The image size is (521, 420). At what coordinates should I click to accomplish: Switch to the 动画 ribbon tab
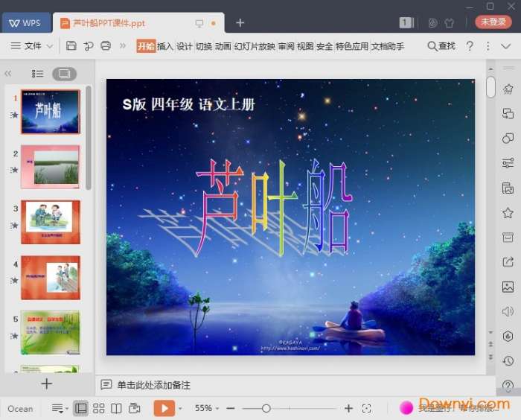[x=223, y=46]
